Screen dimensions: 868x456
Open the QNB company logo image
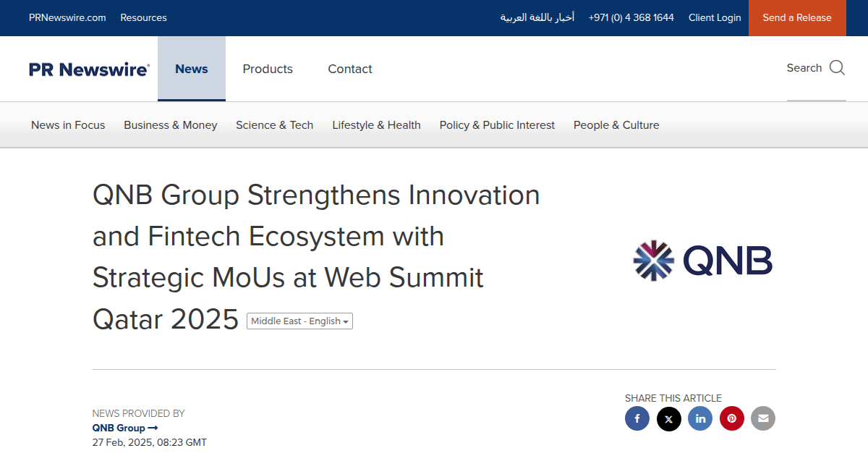tap(702, 261)
